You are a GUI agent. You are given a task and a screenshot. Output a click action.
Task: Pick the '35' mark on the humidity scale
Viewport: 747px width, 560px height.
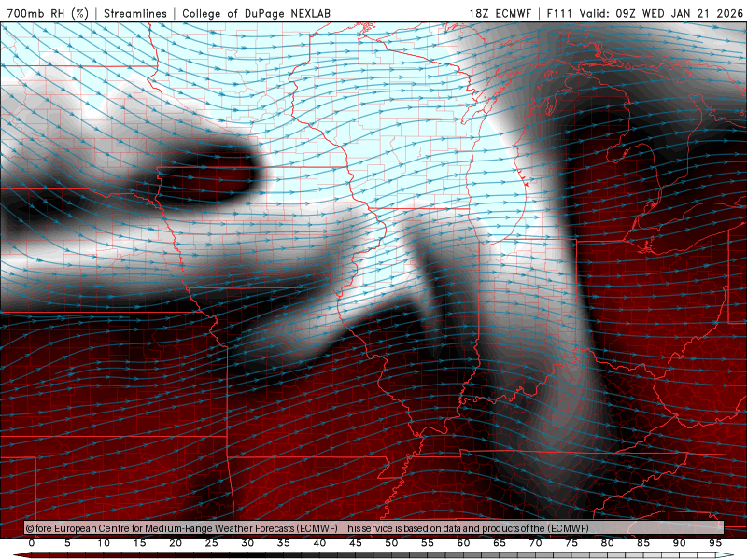[284, 543]
